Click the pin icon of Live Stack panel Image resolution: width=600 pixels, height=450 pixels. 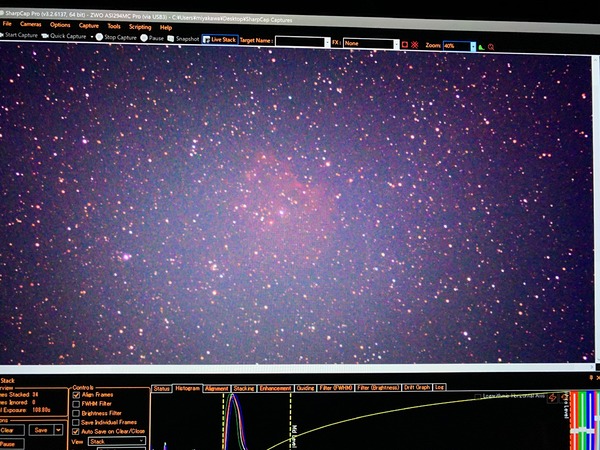tap(591, 378)
